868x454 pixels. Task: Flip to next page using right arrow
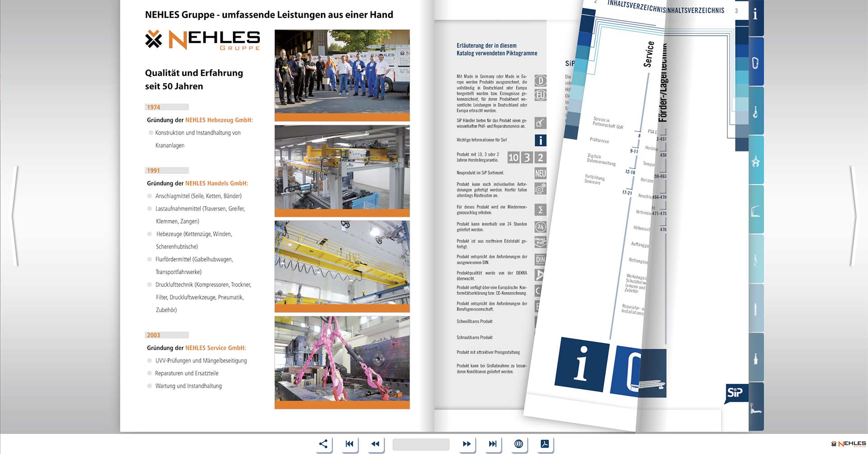853,216
